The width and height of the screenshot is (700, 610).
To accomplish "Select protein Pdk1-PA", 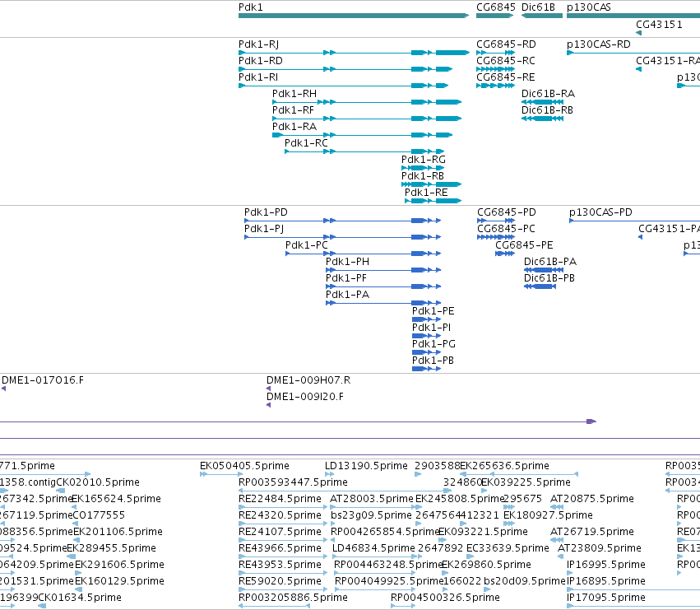I will click(383, 303).
